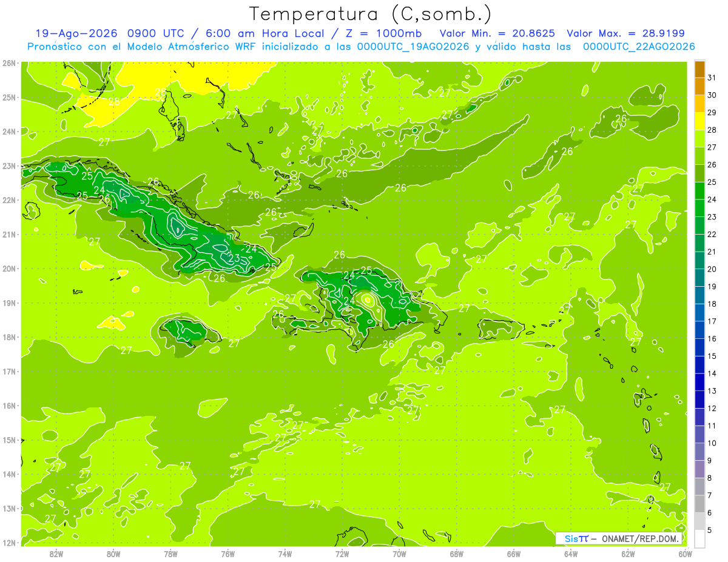Click the legend scale label "5"
Viewport: 728px width, 562px height.
pyautogui.click(x=710, y=530)
